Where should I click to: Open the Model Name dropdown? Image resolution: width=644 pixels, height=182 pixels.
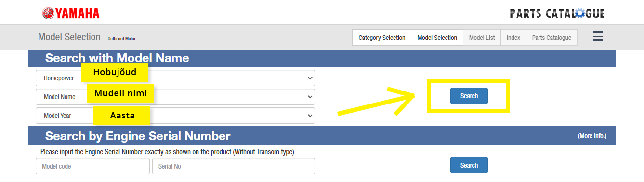point(175,96)
